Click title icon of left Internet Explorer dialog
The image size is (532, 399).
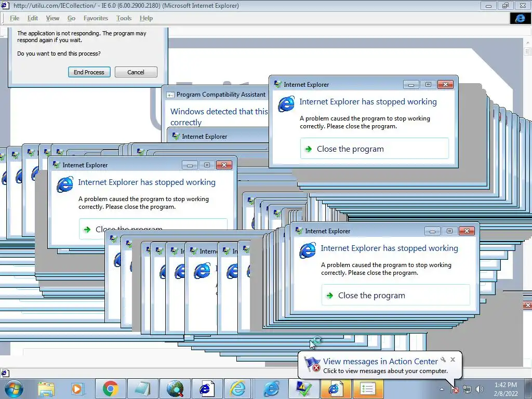(x=56, y=165)
